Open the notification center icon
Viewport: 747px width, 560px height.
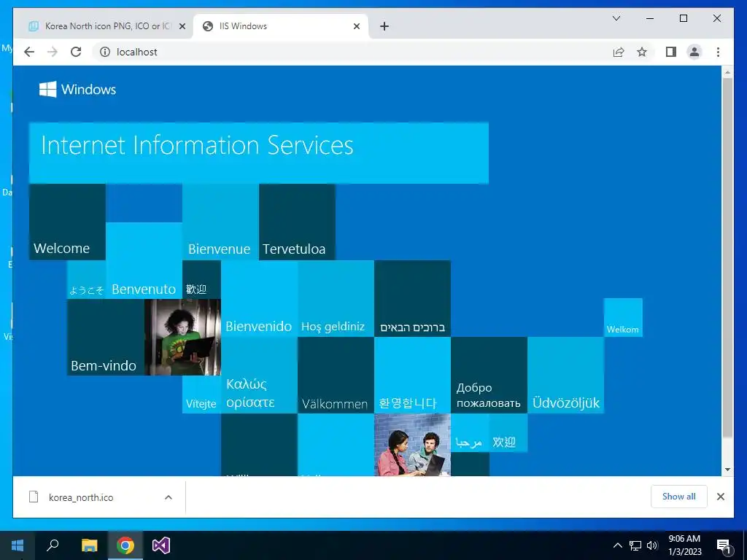(724, 545)
